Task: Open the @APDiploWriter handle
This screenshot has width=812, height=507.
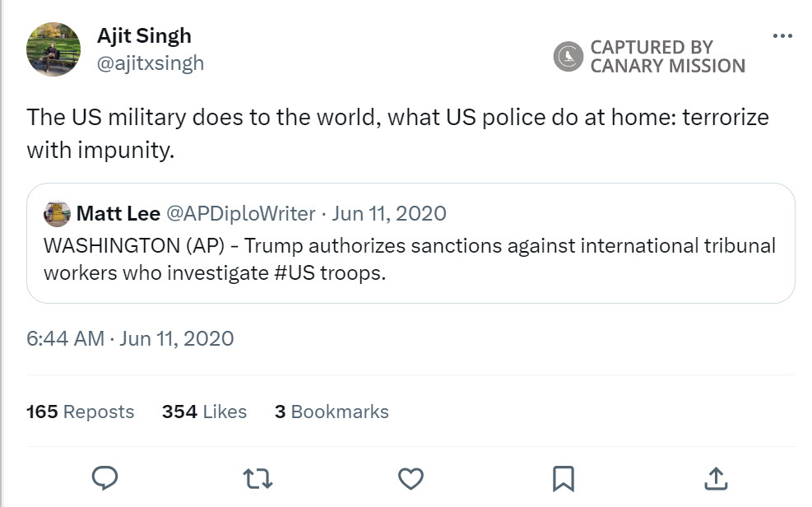Action: [x=241, y=214]
